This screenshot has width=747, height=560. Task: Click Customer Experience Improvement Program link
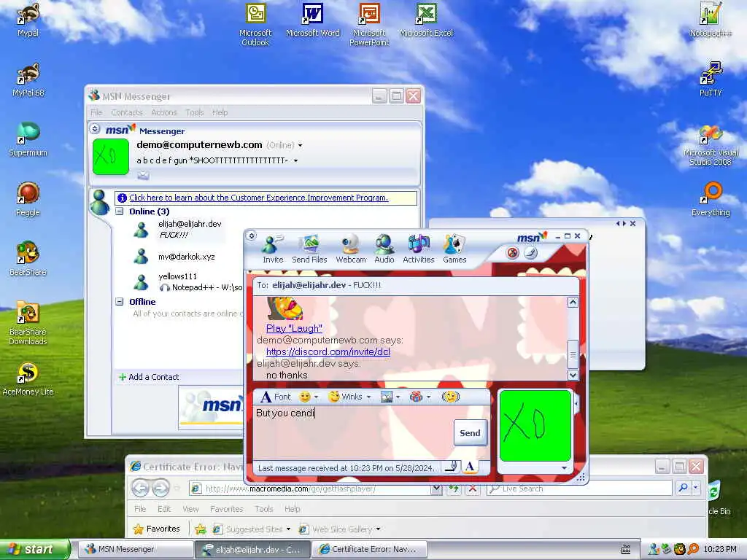(x=259, y=198)
